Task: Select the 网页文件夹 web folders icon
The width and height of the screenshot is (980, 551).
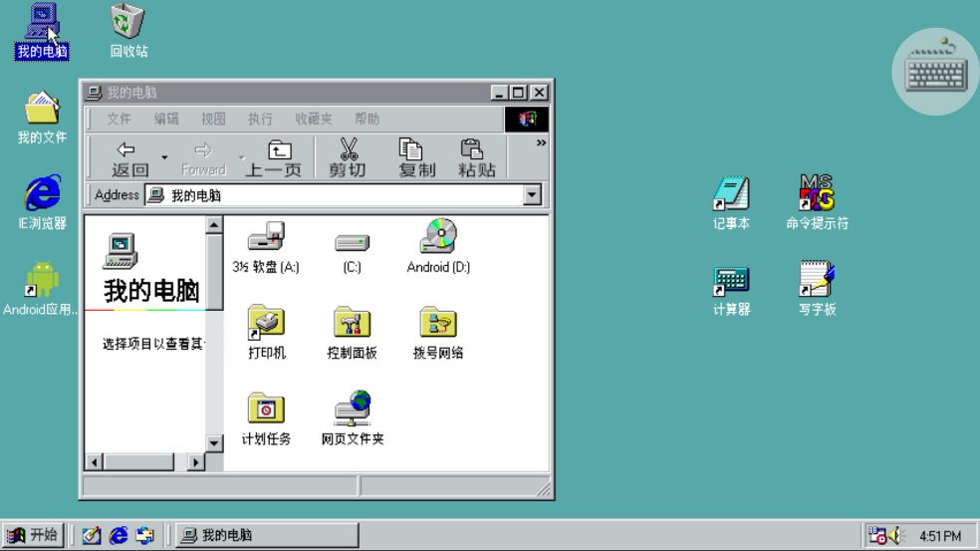Action: (352, 417)
